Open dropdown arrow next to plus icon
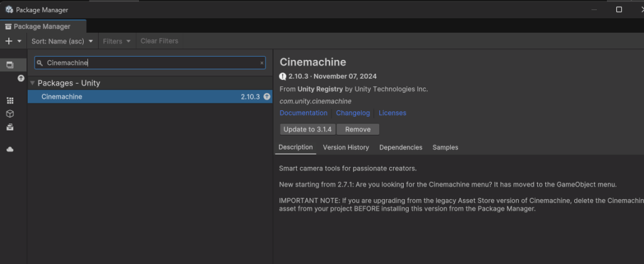The image size is (644, 264). pyautogui.click(x=19, y=41)
